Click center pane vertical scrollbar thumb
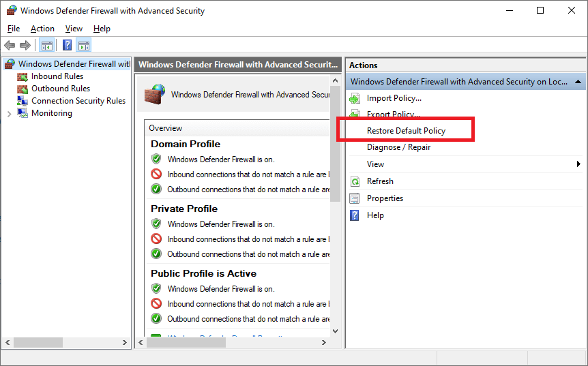 coord(335,144)
